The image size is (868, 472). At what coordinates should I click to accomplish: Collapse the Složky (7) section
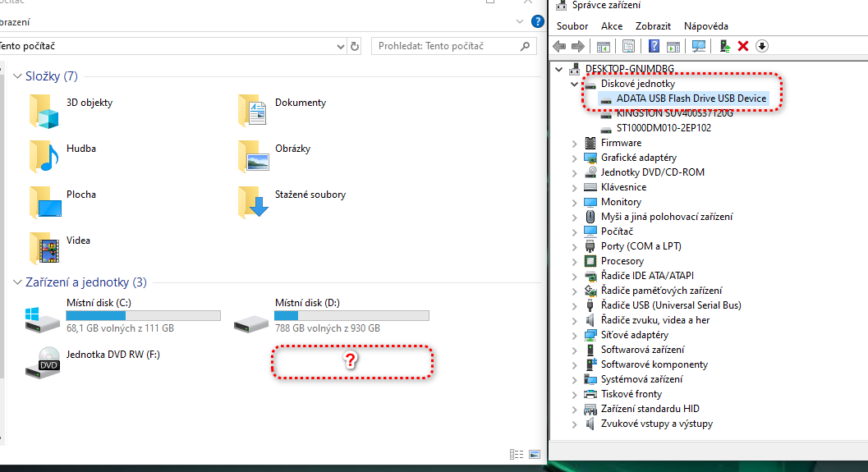pos(18,76)
